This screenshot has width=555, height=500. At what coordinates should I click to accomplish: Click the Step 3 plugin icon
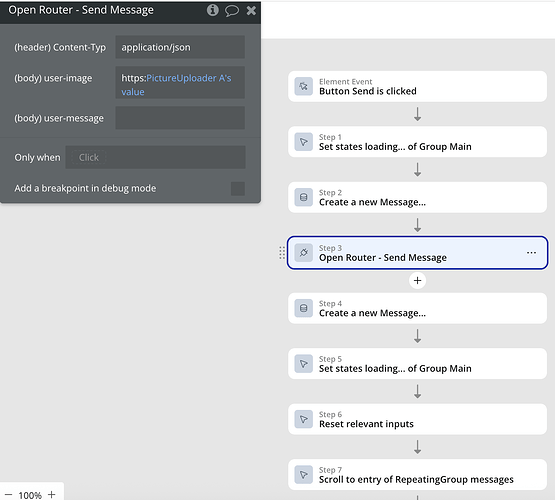point(304,253)
